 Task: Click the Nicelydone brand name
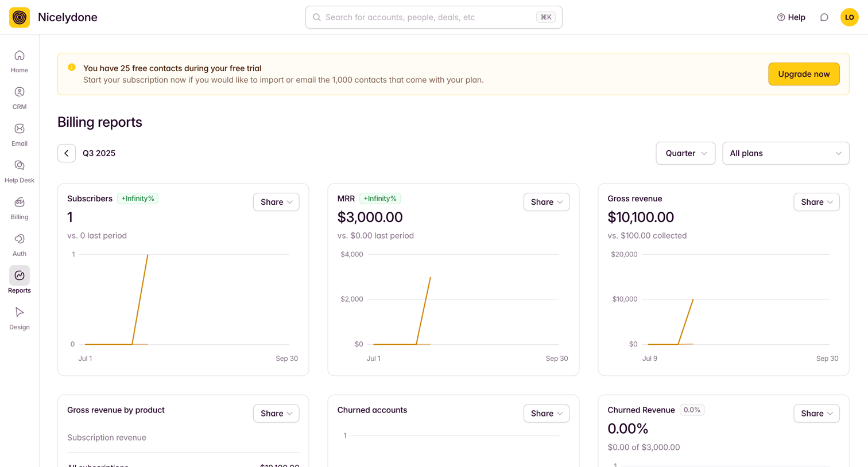point(68,17)
